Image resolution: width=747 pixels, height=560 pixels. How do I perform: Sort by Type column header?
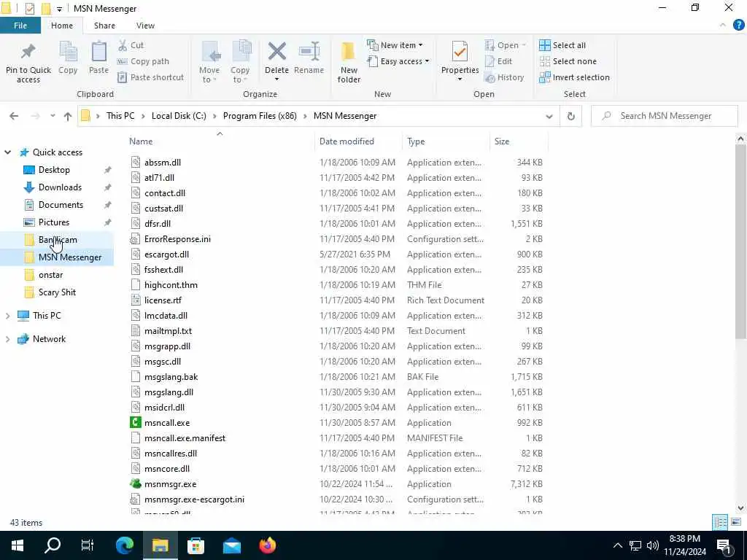(x=416, y=141)
